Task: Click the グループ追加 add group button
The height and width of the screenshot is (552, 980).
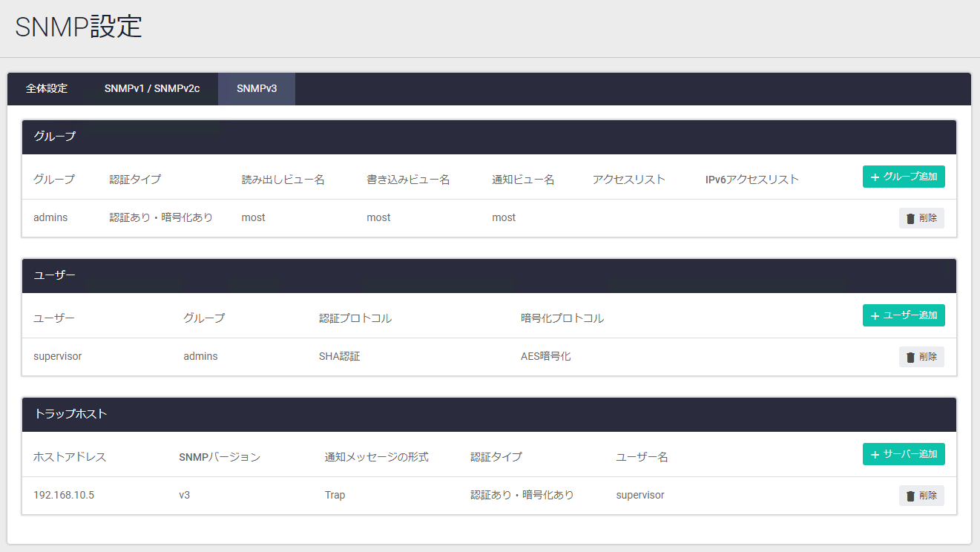Action: 903,177
